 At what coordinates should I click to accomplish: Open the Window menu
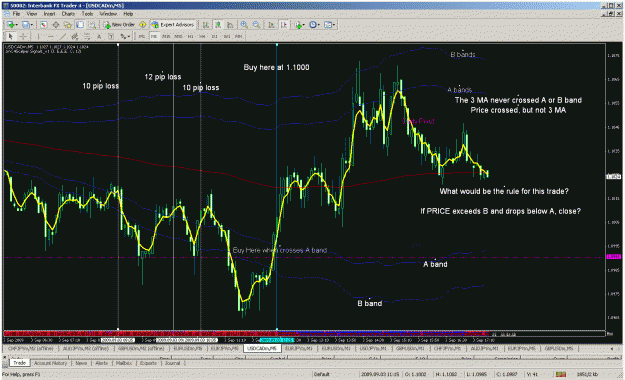pos(108,14)
